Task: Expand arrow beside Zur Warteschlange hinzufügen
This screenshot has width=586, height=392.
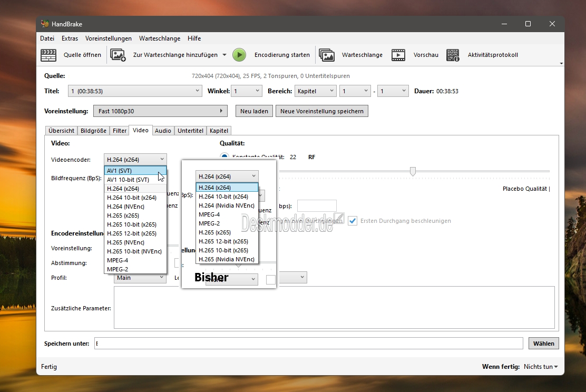Action: 224,55
